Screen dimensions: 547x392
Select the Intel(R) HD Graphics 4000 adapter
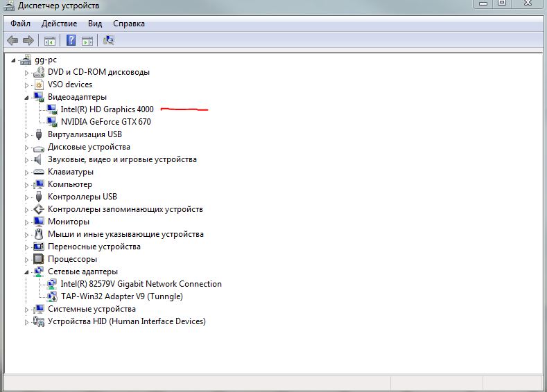(107, 109)
